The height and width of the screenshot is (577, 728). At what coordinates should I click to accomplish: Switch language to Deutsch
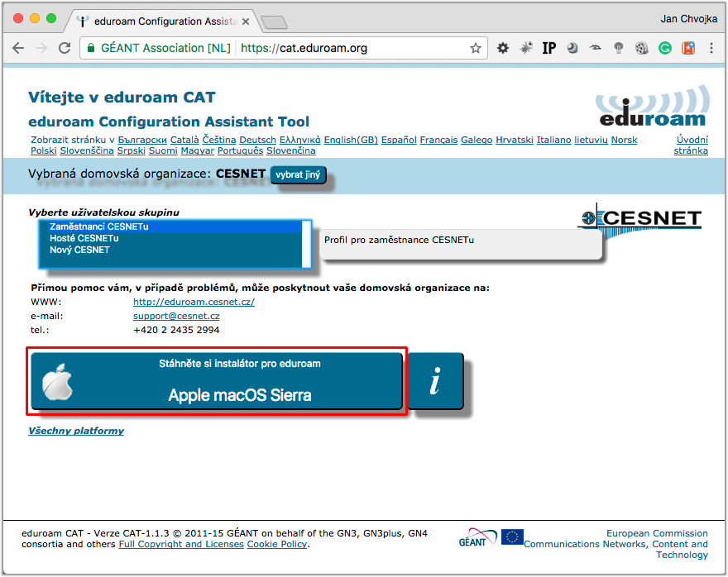point(257,140)
